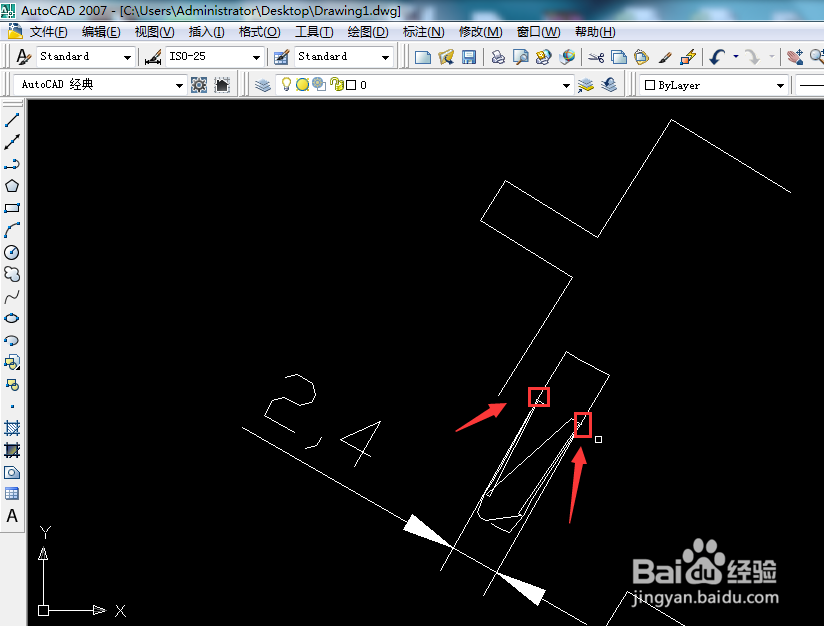Select the Rectangle tool

[x=12, y=208]
